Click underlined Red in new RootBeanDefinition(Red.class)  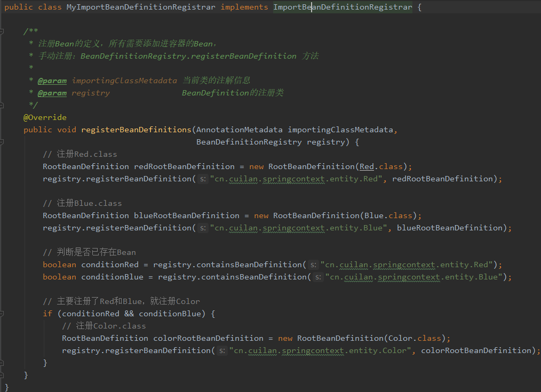(x=367, y=166)
